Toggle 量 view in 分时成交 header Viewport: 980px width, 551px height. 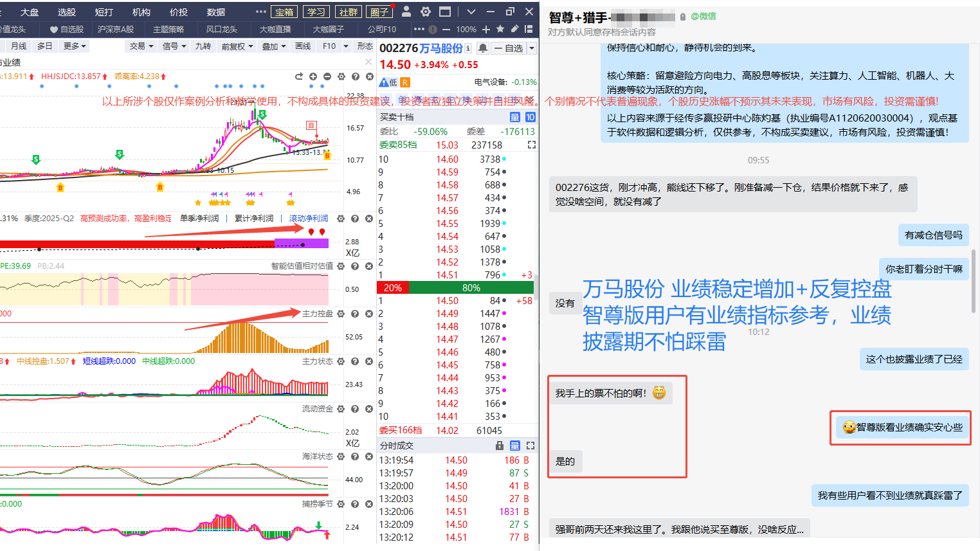[x=514, y=446]
